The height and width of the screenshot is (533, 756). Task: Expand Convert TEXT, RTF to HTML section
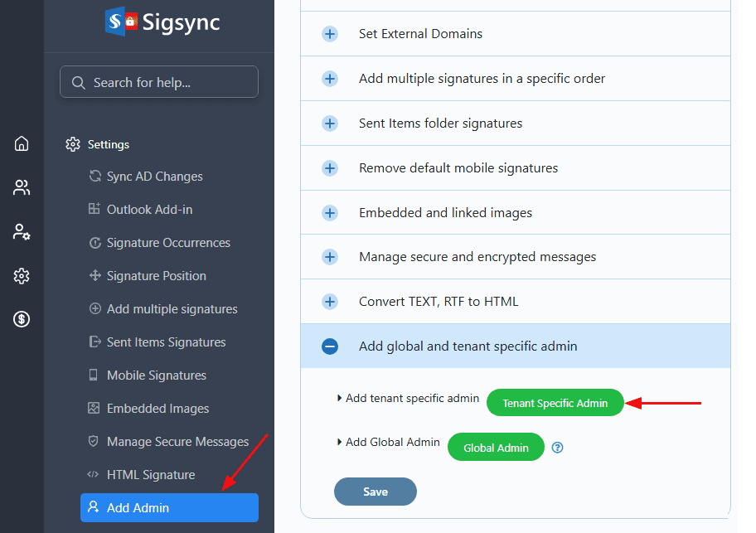tap(330, 302)
